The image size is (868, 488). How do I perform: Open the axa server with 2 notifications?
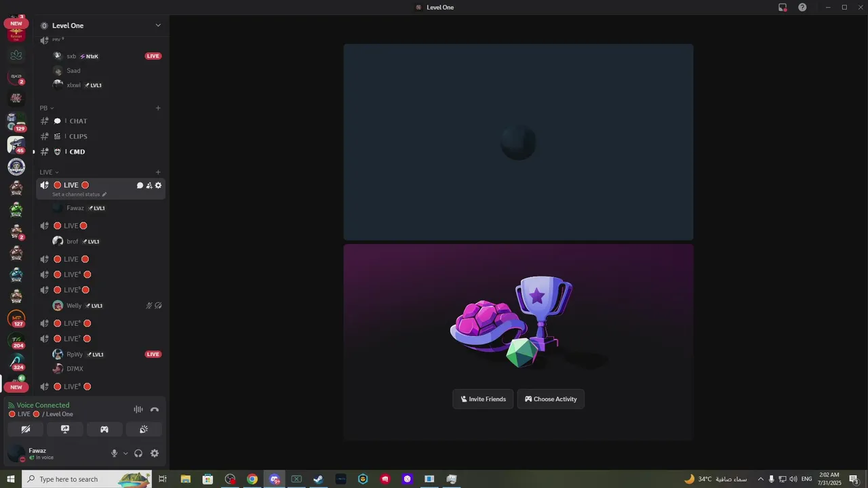click(16, 77)
